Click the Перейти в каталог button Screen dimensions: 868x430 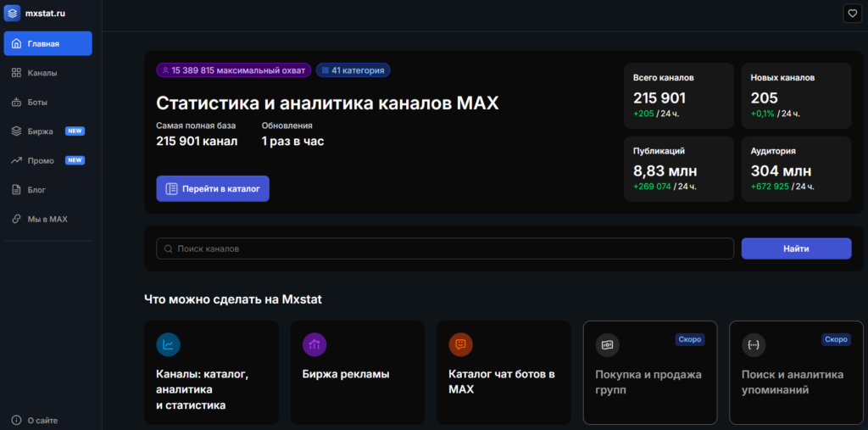[x=213, y=189]
